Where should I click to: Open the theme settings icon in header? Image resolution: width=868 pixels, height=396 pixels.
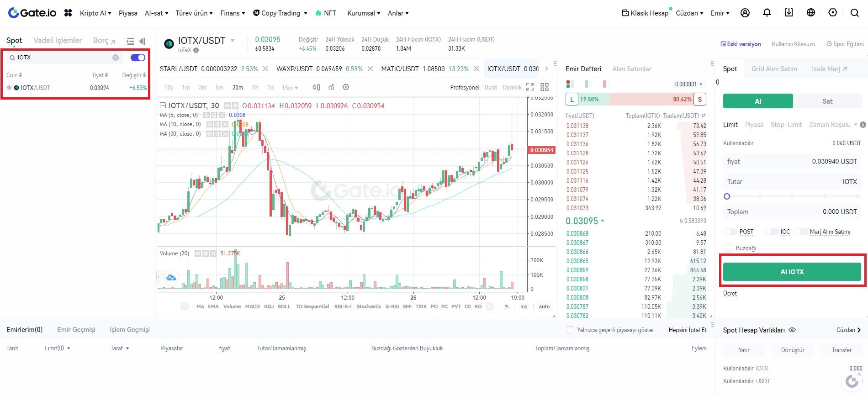pyautogui.click(x=833, y=13)
